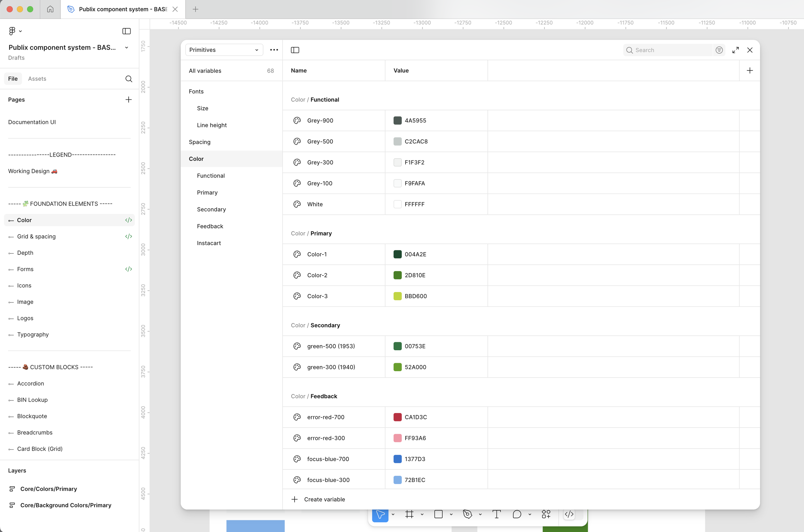Open the Comment tool
This screenshot has height=532, width=804.
pos(517,514)
